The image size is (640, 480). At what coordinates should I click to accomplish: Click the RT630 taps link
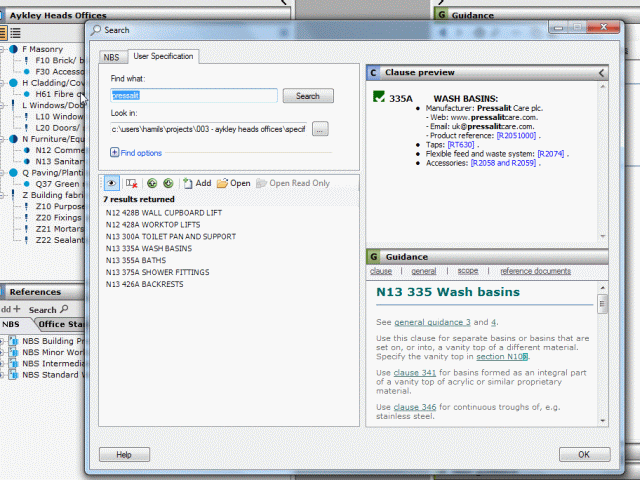[461, 145]
